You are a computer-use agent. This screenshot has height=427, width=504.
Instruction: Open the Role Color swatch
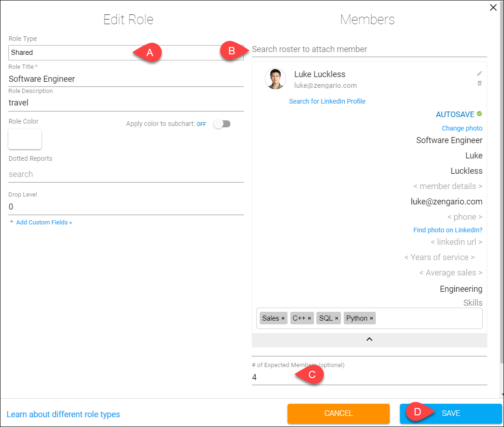click(x=25, y=139)
